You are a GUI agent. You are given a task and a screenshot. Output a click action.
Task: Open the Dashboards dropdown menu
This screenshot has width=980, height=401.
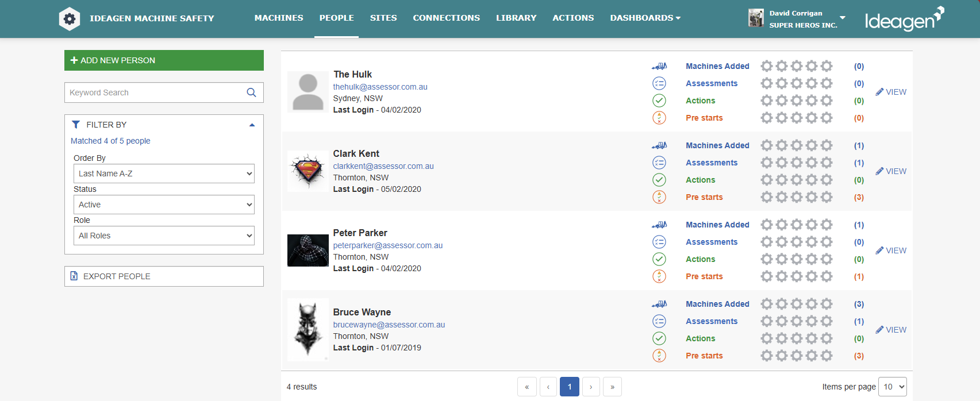[645, 18]
